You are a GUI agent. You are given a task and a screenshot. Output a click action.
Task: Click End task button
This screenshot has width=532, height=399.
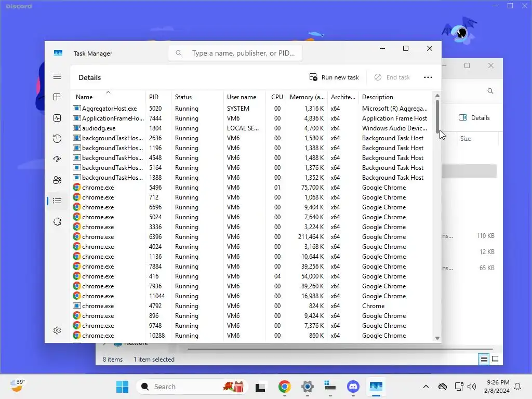[x=392, y=77]
